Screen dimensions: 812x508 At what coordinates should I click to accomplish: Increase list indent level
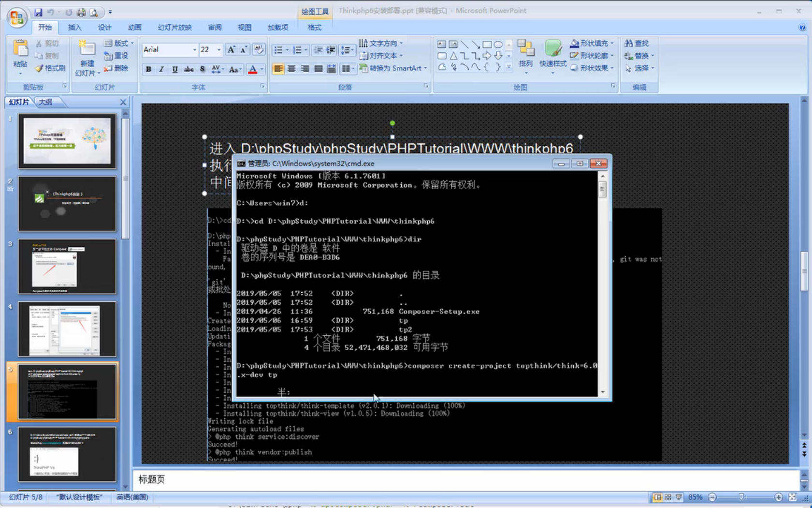click(331, 50)
